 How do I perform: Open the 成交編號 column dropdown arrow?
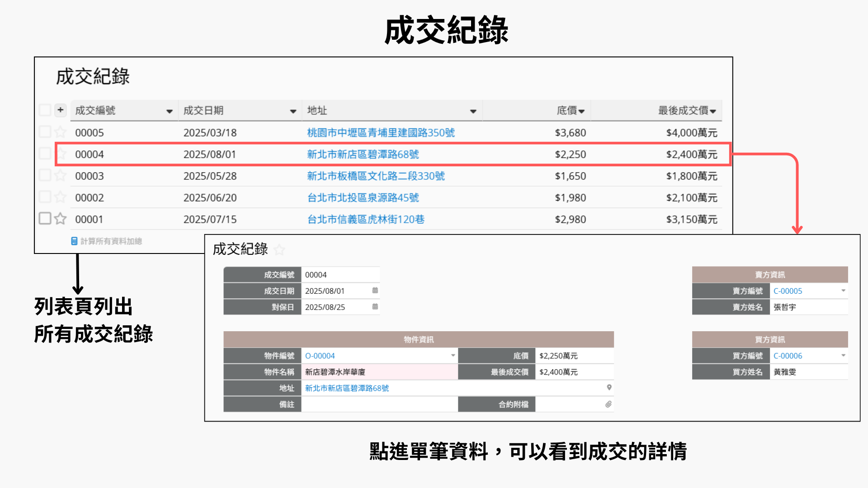pos(169,111)
